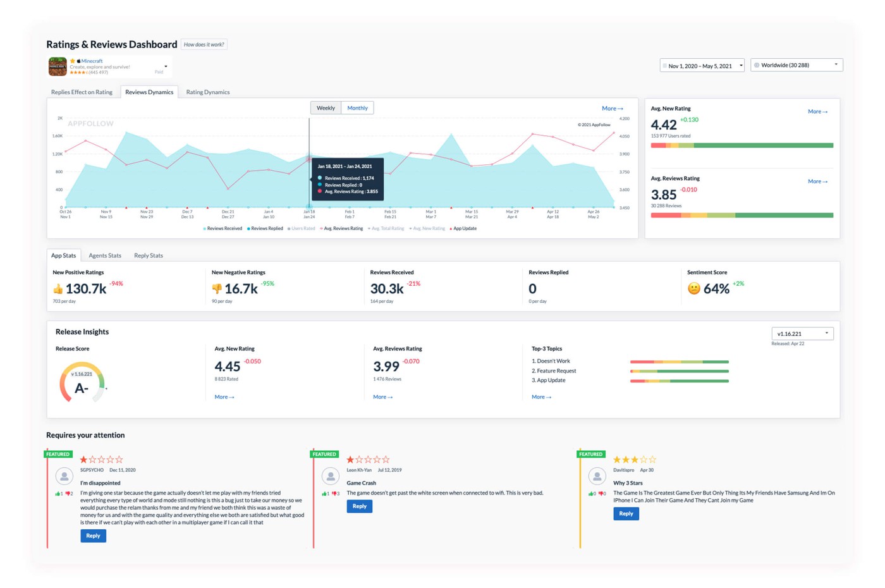The width and height of the screenshot is (885, 588).
Task: Click the globe icon in Worldwide selector
Action: [x=757, y=65]
